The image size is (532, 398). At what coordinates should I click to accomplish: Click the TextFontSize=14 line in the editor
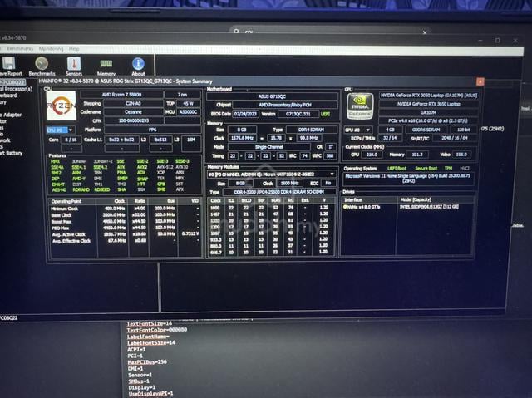pyautogui.click(x=150, y=324)
